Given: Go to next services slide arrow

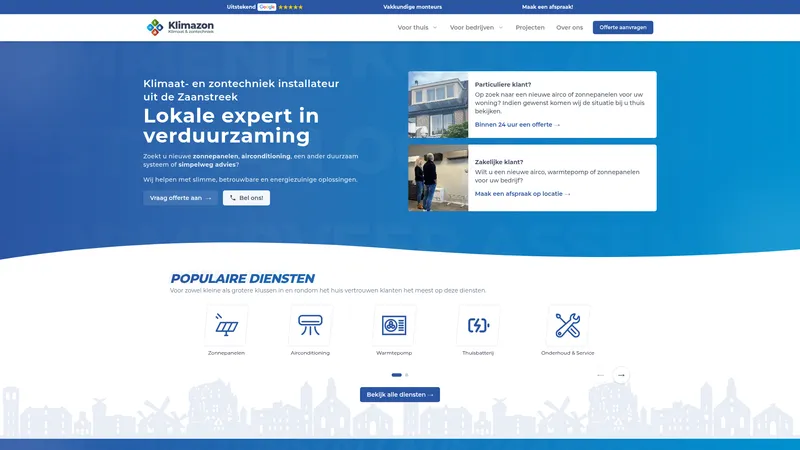Looking at the screenshot, I should coord(621,375).
